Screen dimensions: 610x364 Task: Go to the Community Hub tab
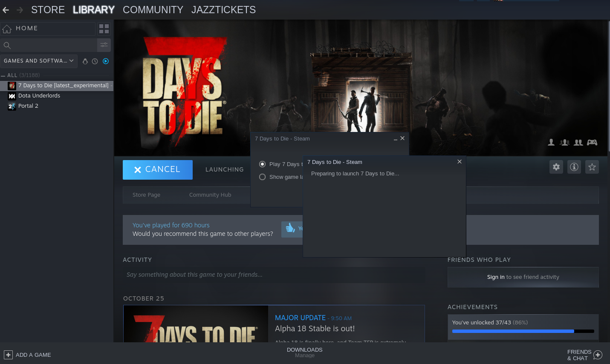click(210, 195)
